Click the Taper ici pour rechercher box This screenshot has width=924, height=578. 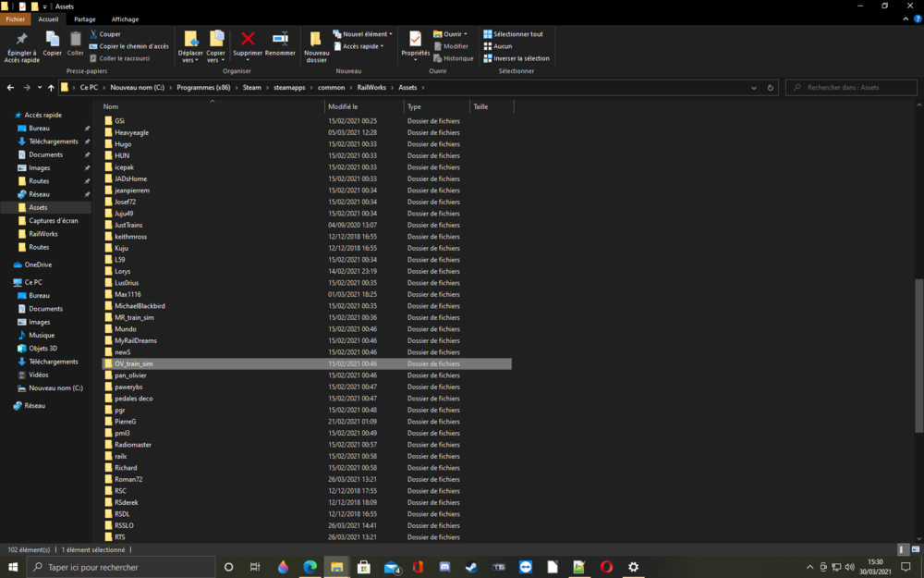(x=121, y=567)
